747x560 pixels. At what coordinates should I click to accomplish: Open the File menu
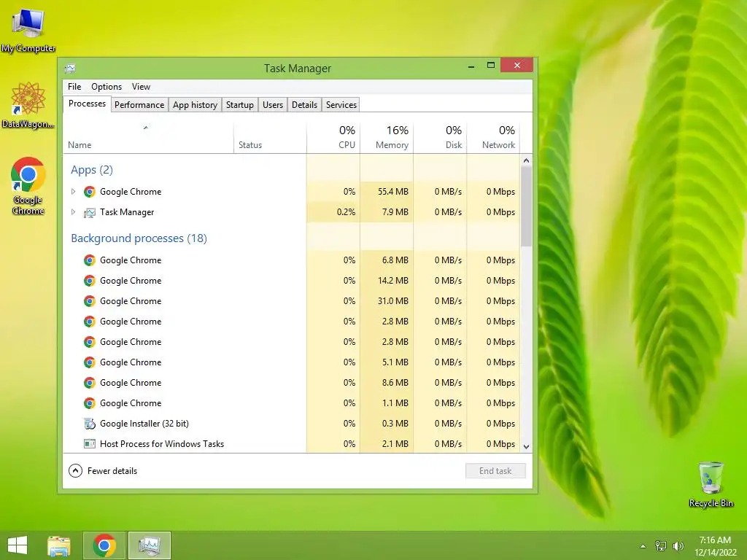pos(74,87)
